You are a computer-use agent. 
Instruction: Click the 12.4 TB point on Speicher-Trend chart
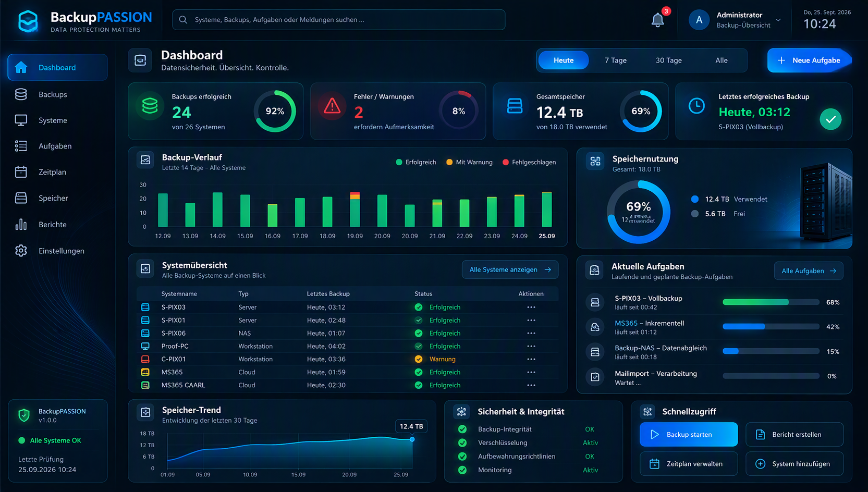point(412,439)
